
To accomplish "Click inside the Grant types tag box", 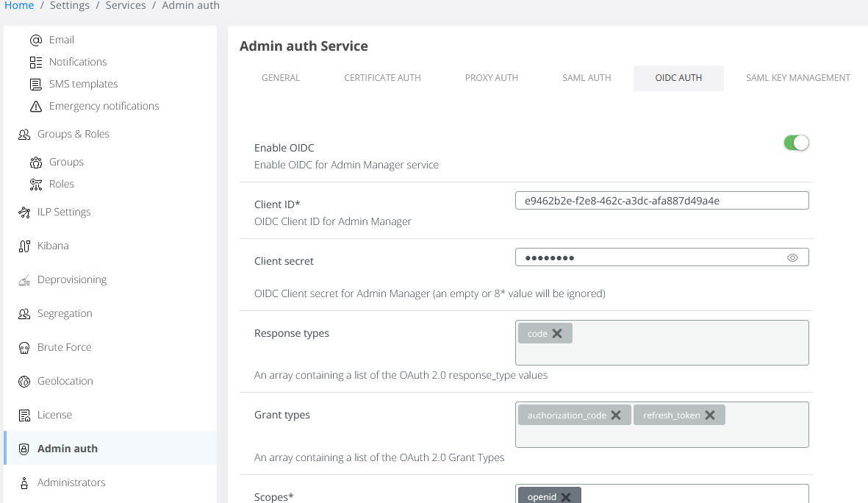I will point(662,425).
